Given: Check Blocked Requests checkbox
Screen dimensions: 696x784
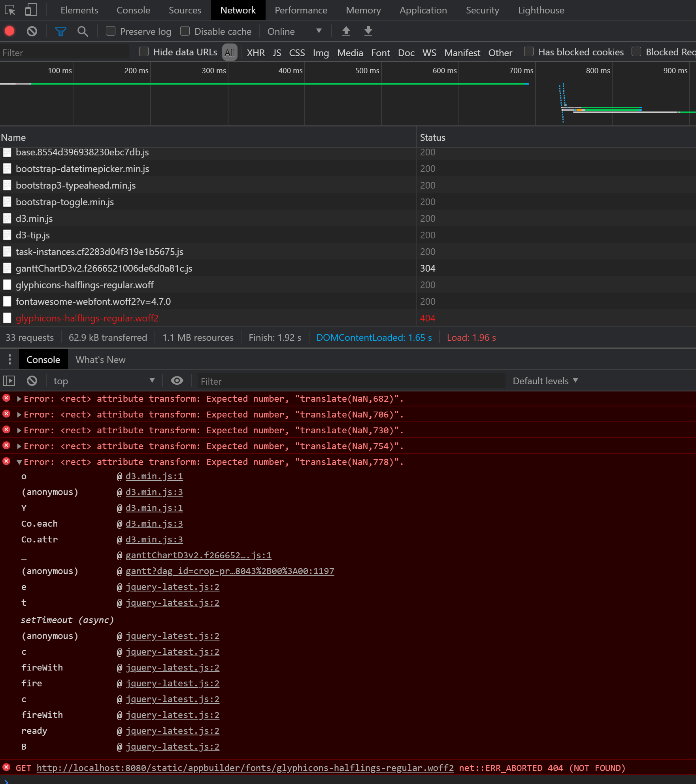Looking at the screenshot, I should tap(636, 51).
